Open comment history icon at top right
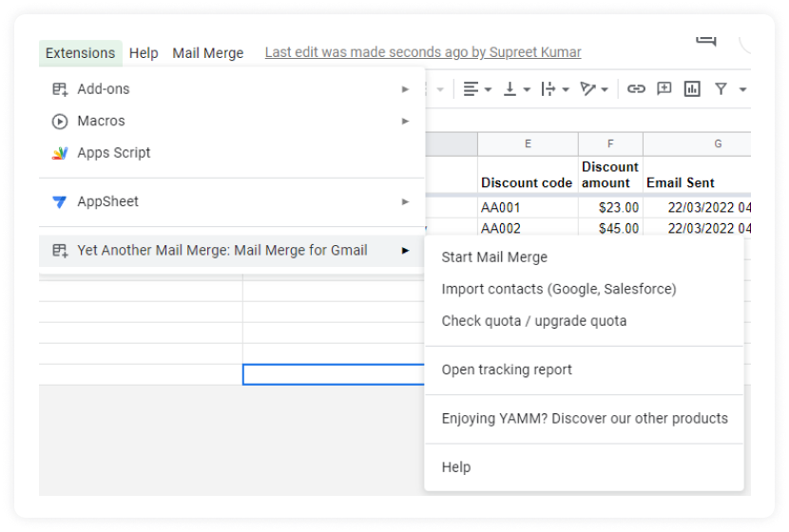Screen dimensions: 789x532 (706, 41)
